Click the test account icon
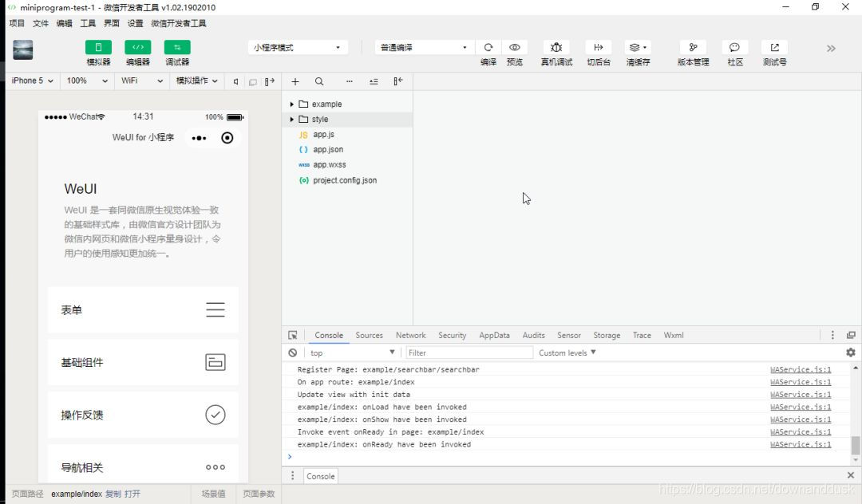862x504 pixels. click(774, 47)
